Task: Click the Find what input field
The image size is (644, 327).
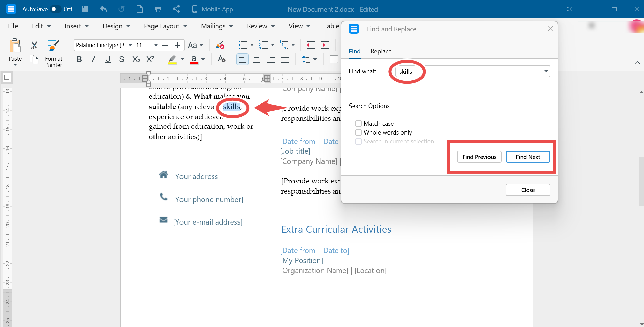Action: [x=472, y=71]
